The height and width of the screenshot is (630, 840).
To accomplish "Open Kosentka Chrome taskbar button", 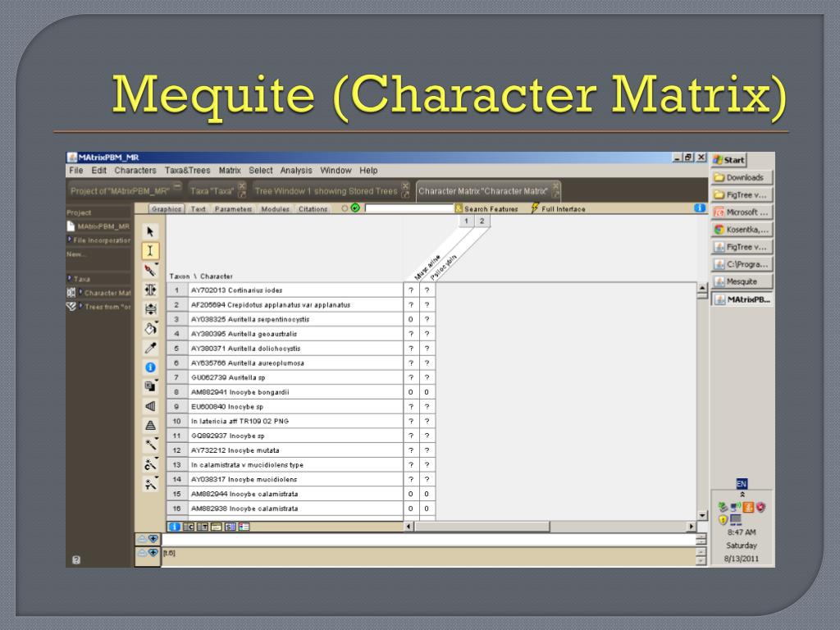I will (742, 230).
